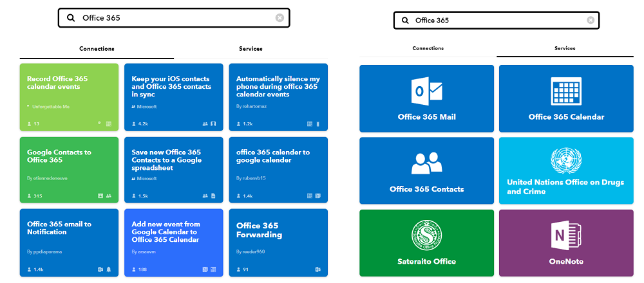Open Add new event from Google Calendar applet
644x283 pixels.
(174, 243)
